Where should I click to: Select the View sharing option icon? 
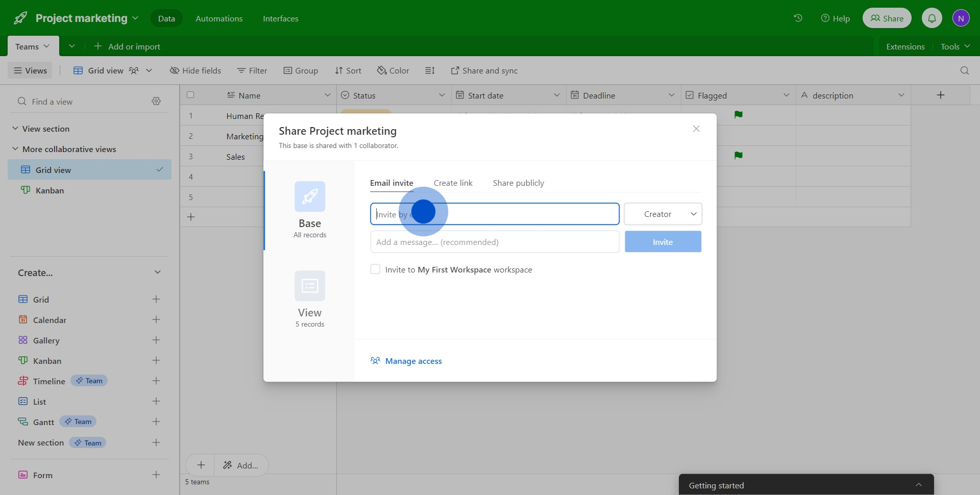[x=310, y=286]
